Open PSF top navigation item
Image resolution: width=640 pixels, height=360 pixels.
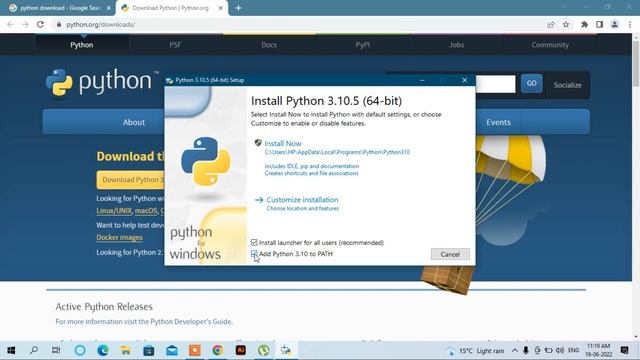(175, 45)
